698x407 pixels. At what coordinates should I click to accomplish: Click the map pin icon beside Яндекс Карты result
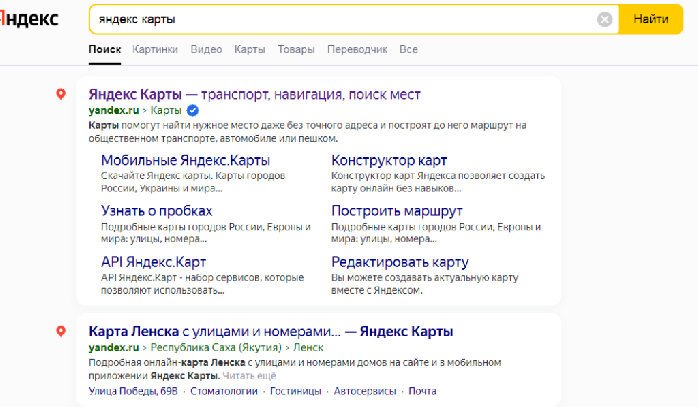[x=61, y=94]
